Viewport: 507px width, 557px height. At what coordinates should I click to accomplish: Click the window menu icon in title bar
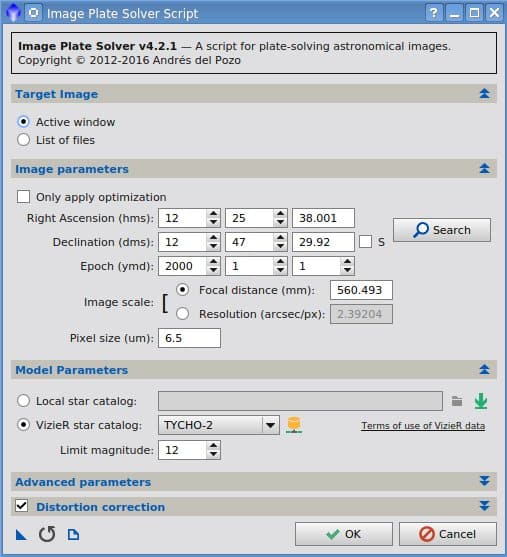pos(33,13)
